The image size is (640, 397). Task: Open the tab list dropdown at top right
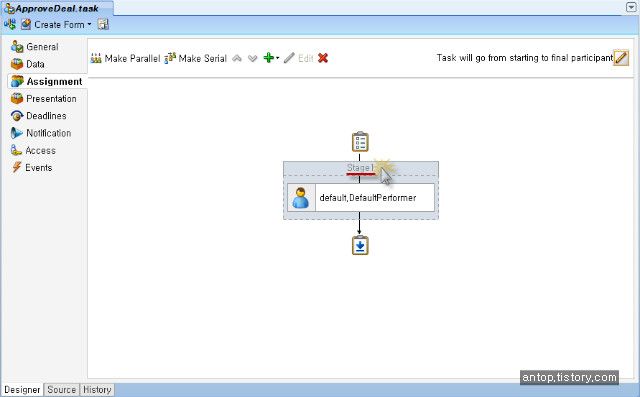coord(631,7)
